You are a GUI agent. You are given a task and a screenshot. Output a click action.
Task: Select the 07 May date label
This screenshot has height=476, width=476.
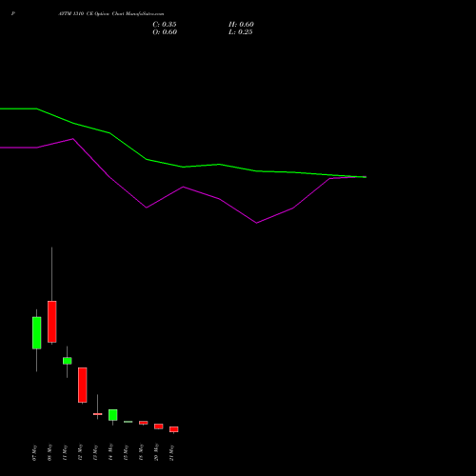click(x=34, y=453)
